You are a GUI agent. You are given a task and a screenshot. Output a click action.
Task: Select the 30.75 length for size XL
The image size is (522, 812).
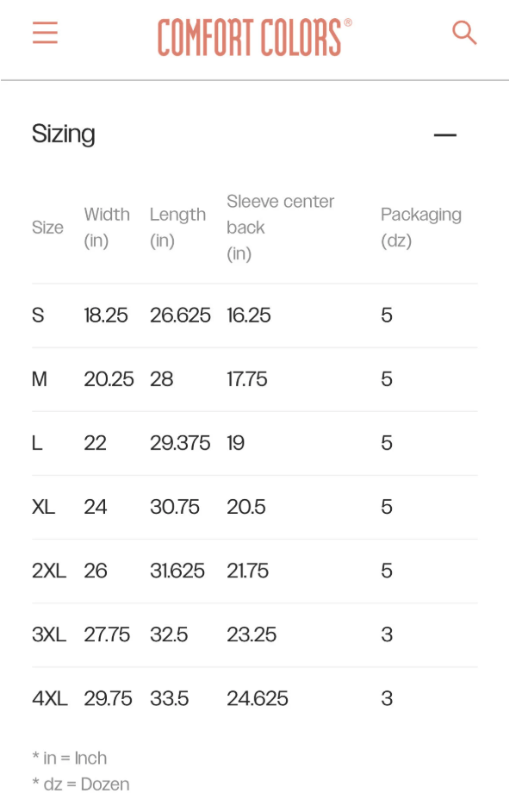coord(175,507)
